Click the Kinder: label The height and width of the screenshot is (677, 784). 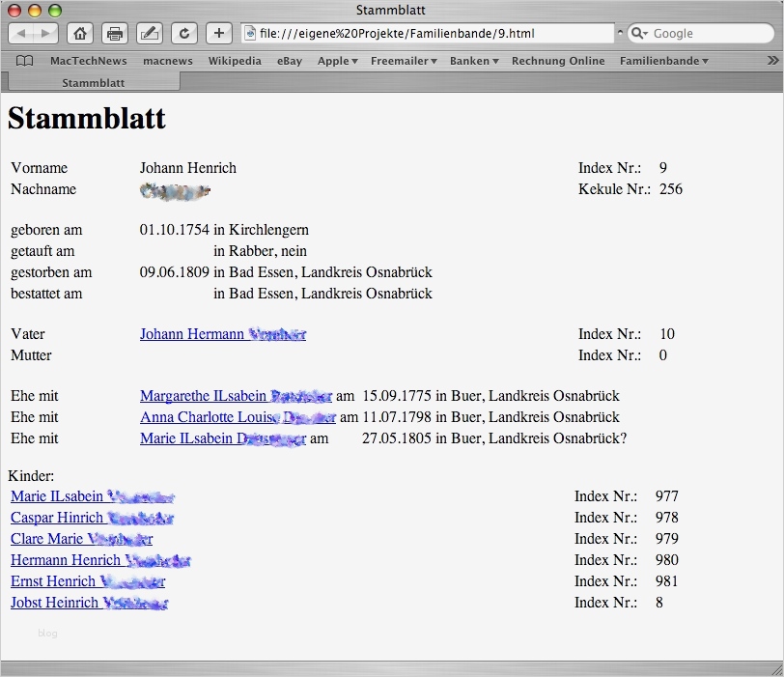pos(31,476)
